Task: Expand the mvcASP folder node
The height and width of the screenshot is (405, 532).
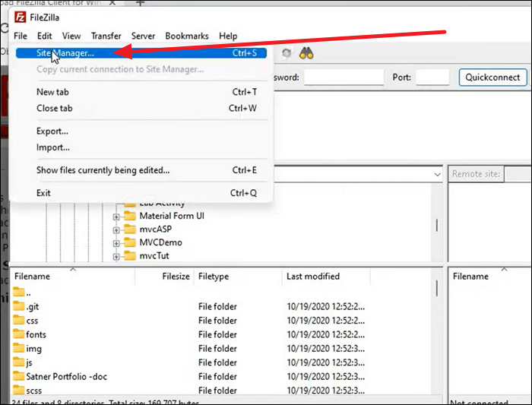Action: [x=116, y=230]
